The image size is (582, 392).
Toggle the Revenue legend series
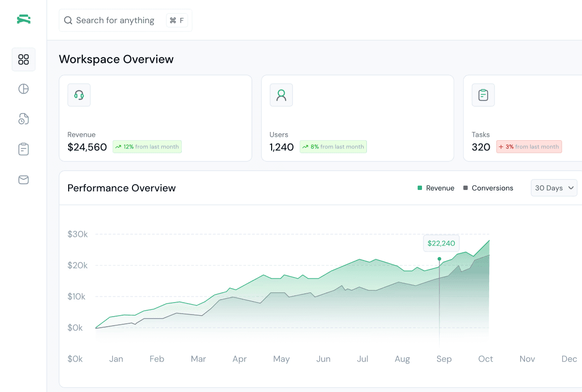pyautogui.click(x=436, y=188)
